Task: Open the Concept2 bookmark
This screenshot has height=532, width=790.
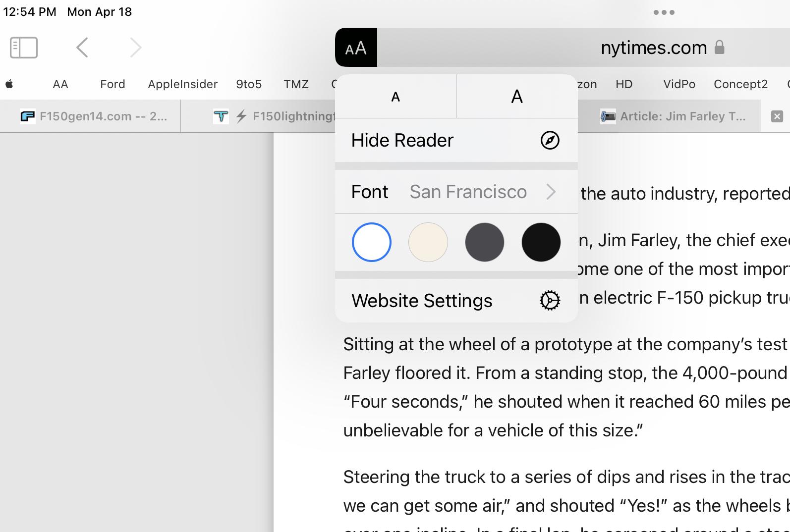Action: click(741, 84)
